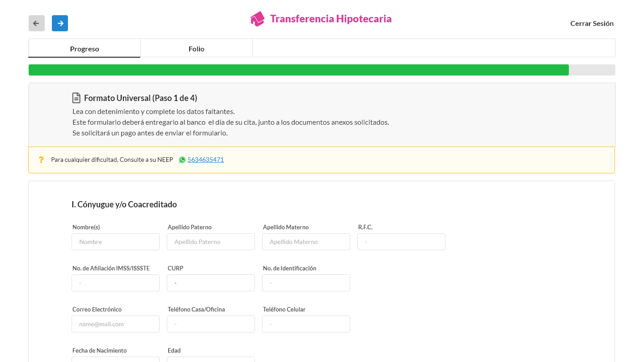Image resolution: width=644 pixels, height=362 pixels.
Task: Click the 'I. Cónyugue y/o Coacreditado' section heading
Action: click(124, 205)
